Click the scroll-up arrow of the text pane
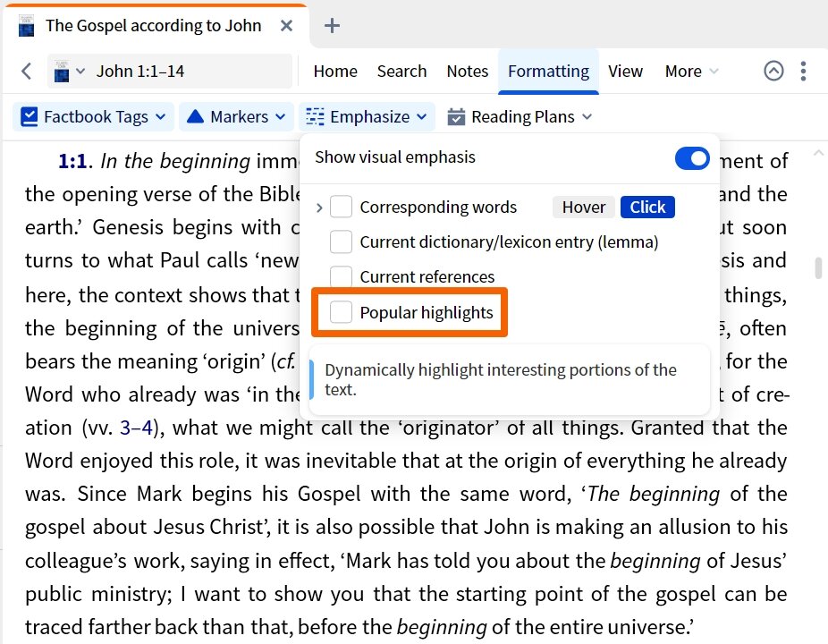This screenshot has height=644, width=828. pos(818,153)
